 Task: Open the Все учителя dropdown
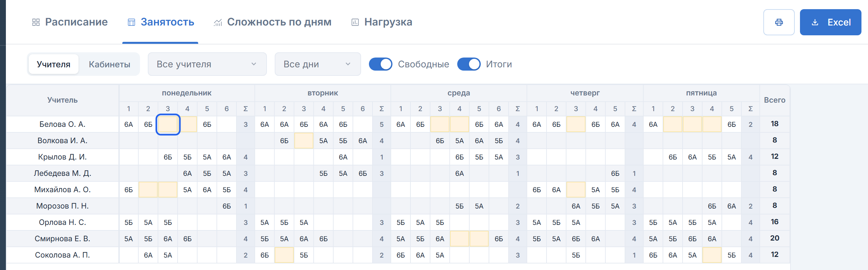207,64
